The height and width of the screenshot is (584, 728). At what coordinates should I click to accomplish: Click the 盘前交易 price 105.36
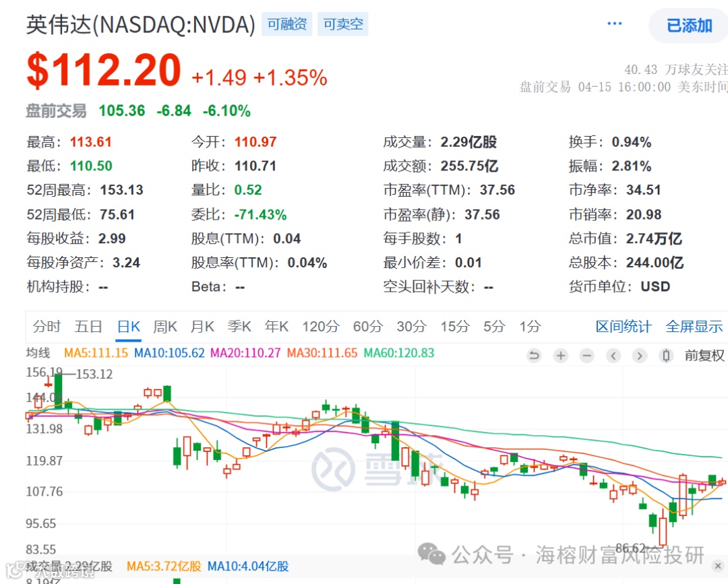coord(121,111)
